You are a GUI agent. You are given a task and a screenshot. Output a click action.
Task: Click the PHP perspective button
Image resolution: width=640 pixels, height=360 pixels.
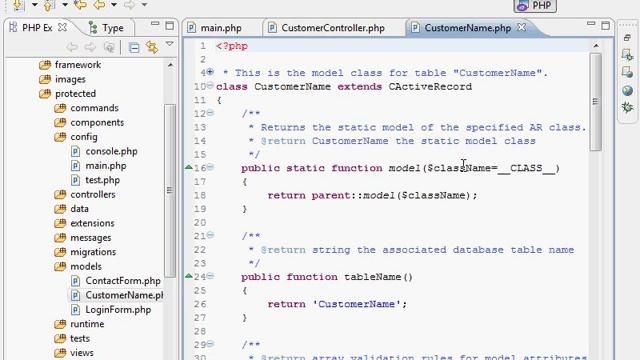point(535,5)
